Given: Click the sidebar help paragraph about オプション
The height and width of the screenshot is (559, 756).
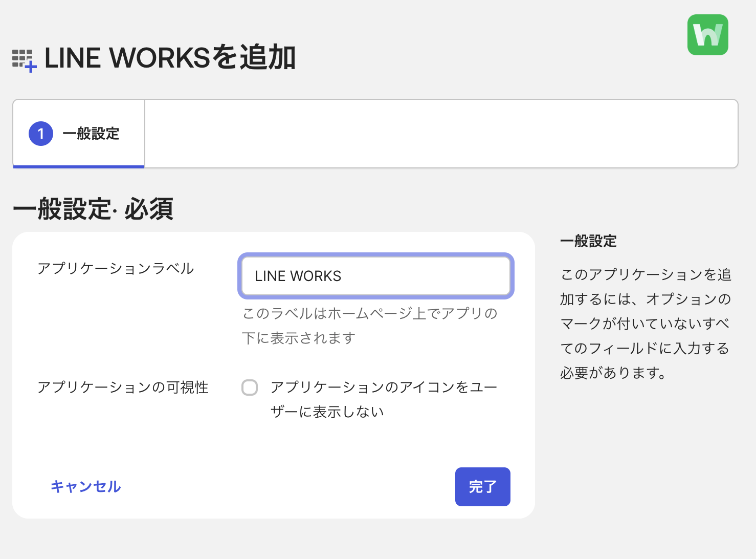Looking at the screenshot, I should click(x=646, y=324).
